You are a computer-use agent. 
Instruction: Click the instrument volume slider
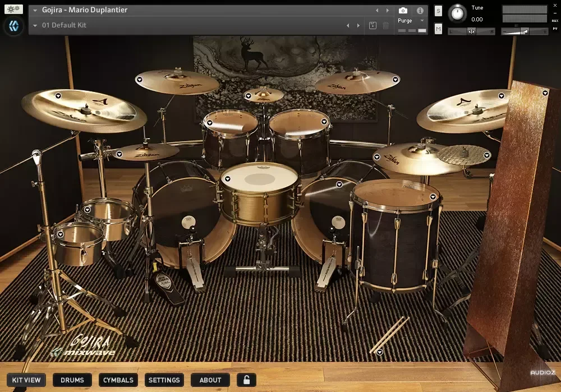coord(525,31)
